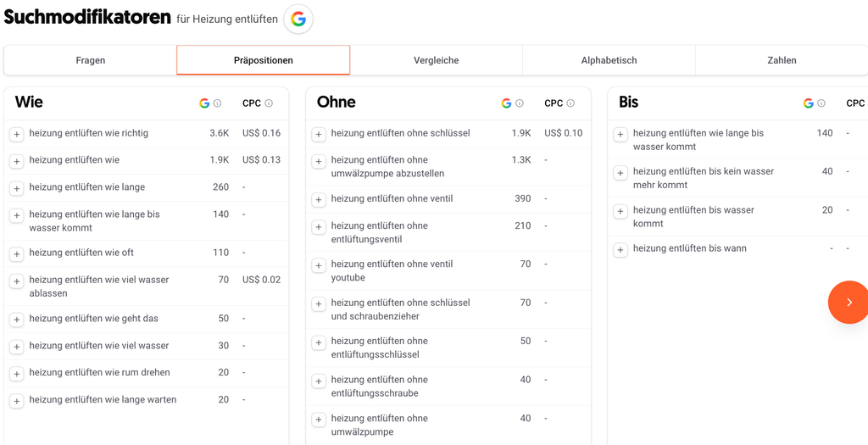Click the 'Ohne' card heading
The height and width of the screenshot is (445, 868).
336,102
